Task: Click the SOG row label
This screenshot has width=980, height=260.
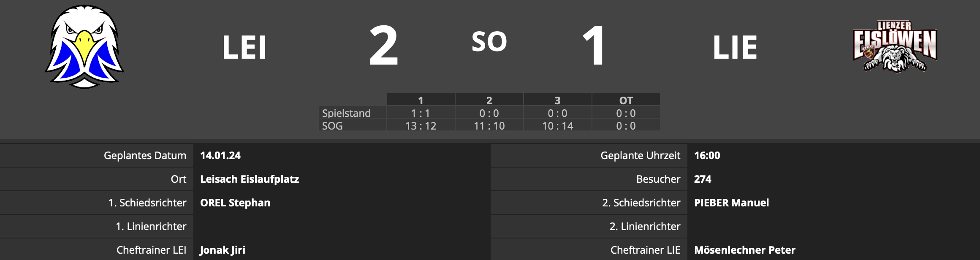Action: coord(332,125)
